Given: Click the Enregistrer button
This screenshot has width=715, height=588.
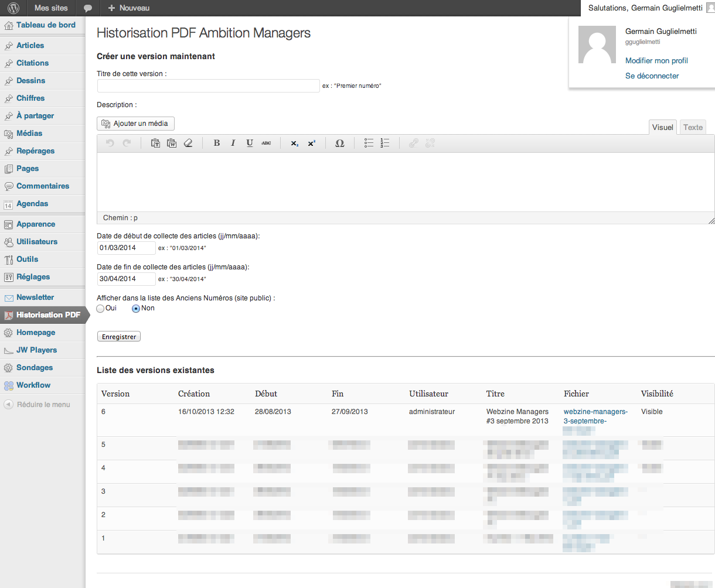Looking at the screenshot, I should pos(119,337).
